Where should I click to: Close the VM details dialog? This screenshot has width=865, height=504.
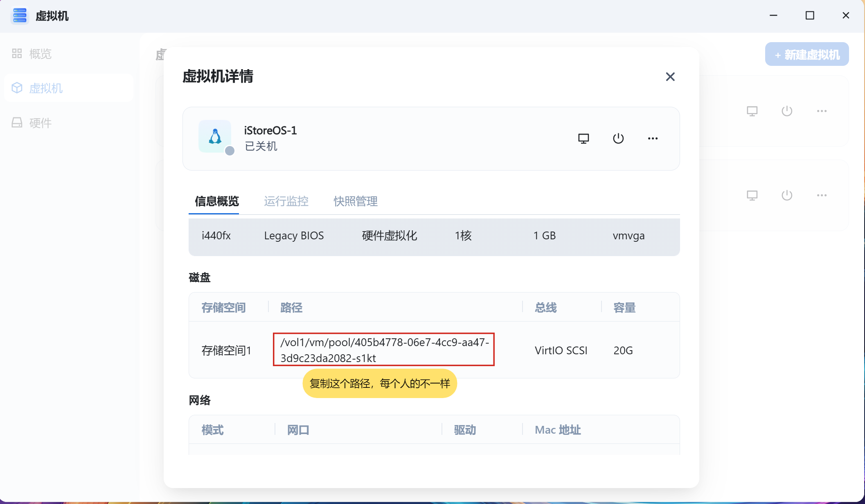pyautogui.click(x=670, y=76)
